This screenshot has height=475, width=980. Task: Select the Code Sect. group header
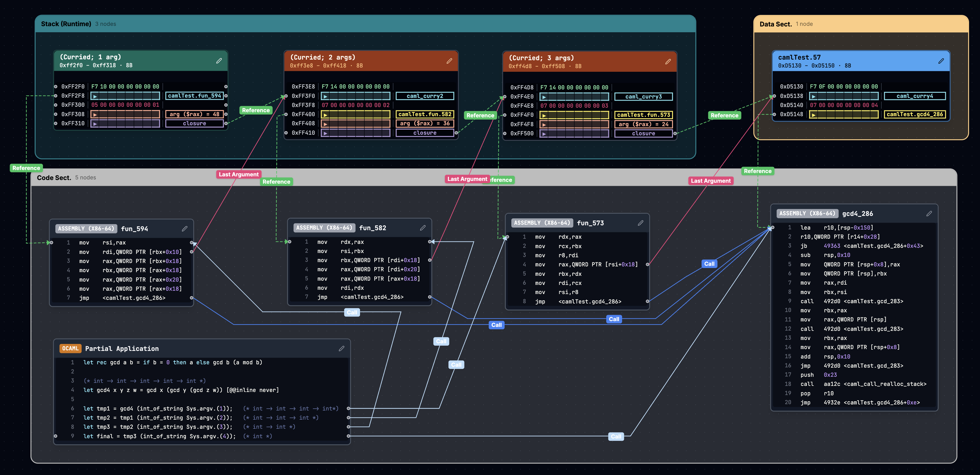pos(493,178)
